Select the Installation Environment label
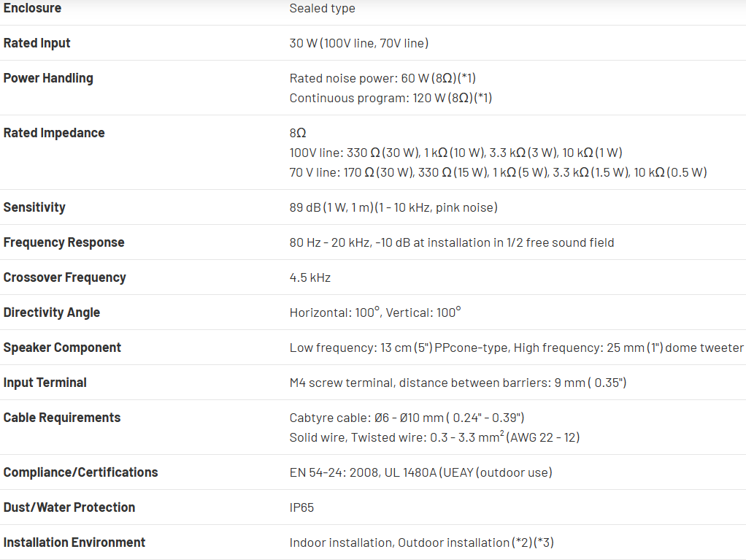Screen dimensions: 746x560 (74, 542)
